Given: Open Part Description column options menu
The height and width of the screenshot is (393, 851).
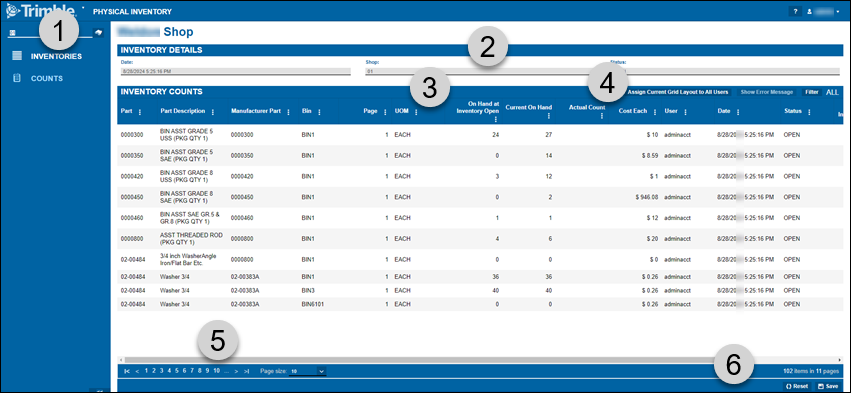Looking at the screenshot, I should pyautogui.click(x=212, y=112).
